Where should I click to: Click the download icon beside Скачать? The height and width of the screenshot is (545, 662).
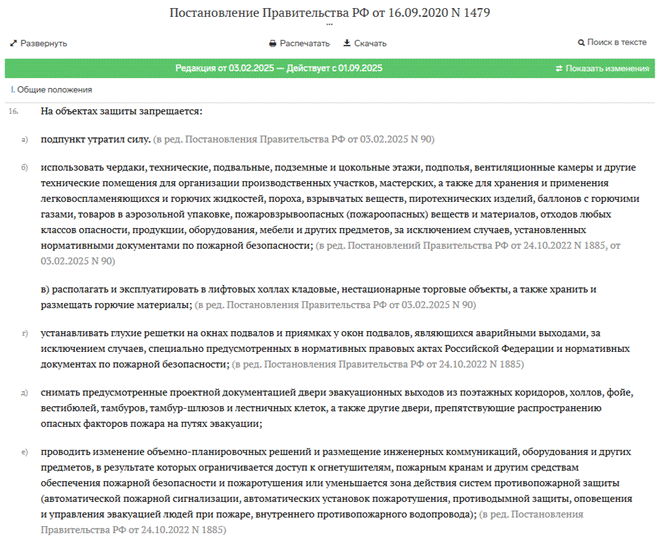[347, 43]
